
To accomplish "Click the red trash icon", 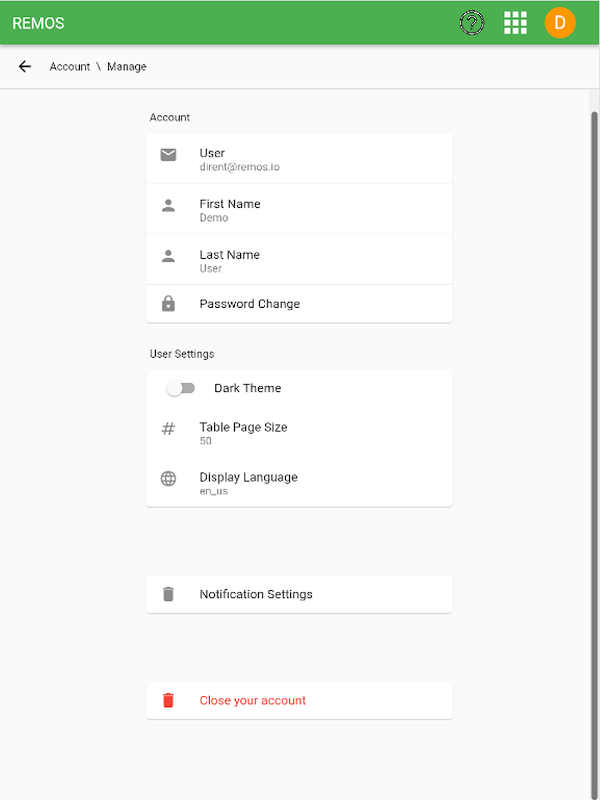I will (x=168, y=700).
